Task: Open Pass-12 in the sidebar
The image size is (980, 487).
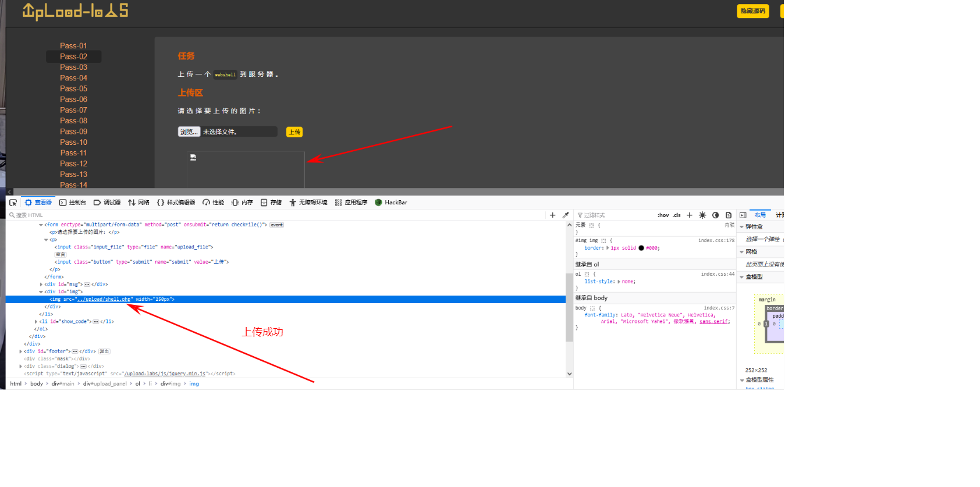Action: point(73,163)
